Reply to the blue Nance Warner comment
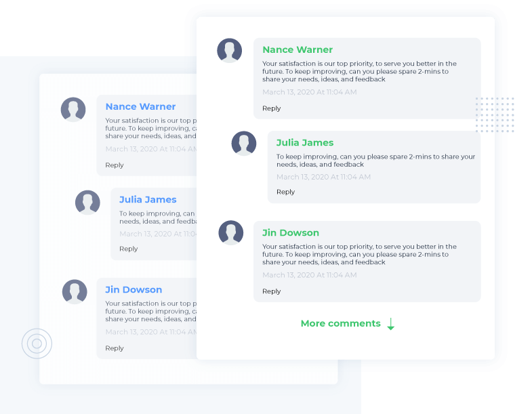Image resolution: width=532 pixels, height=414 pixels. point(115,165)
